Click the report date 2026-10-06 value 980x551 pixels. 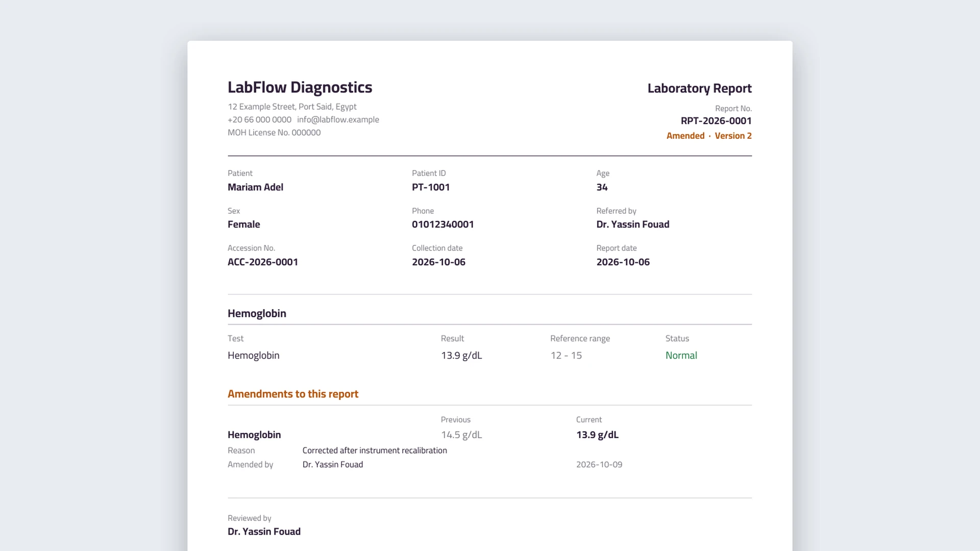623,262
